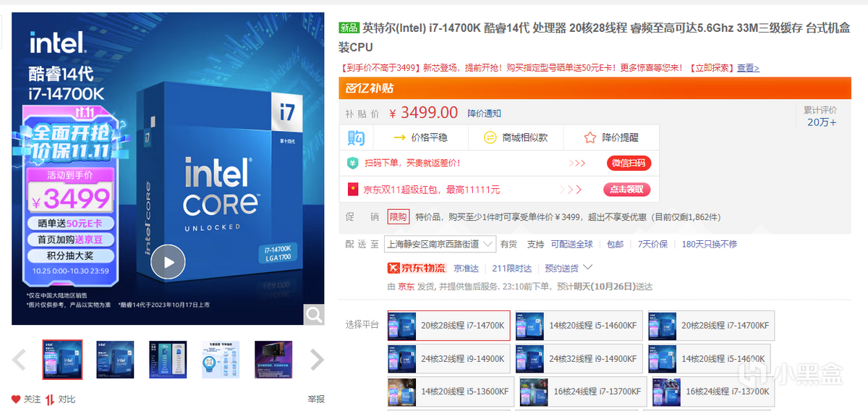Viewport: 868px width, 411px height.
Task: Select the 20核28线程 i7-14700K option
Action: (x=448, y=326)
